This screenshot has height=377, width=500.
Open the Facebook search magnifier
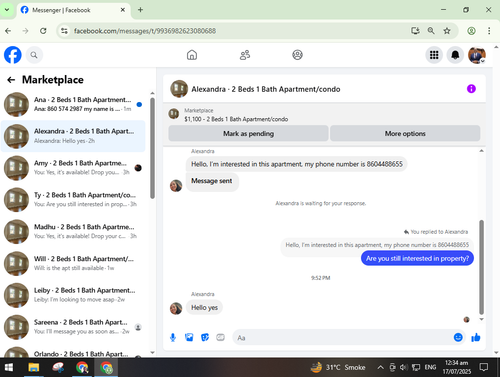pyautogui.click(x=34, y=55)
